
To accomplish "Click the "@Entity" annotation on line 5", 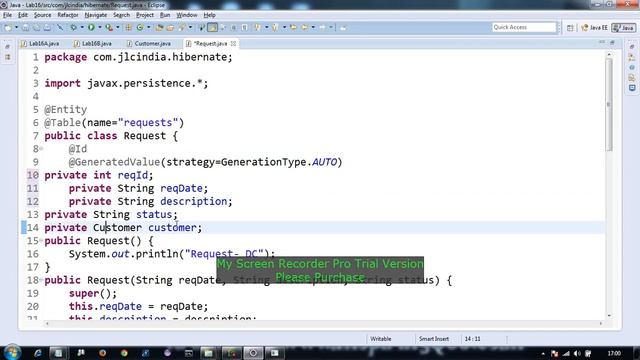I will pyautogui.click(x=65, y=109).
